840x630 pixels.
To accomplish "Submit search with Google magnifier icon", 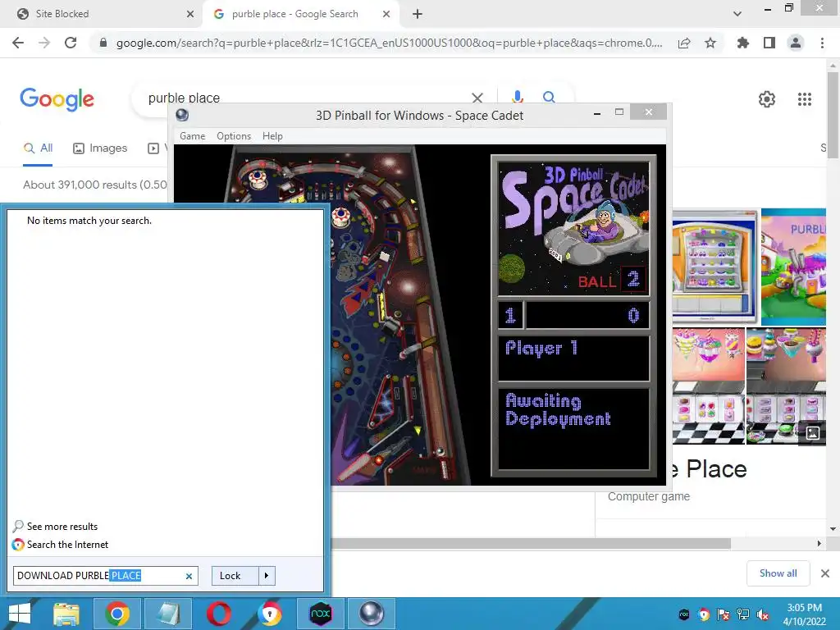I will (549, 97).
